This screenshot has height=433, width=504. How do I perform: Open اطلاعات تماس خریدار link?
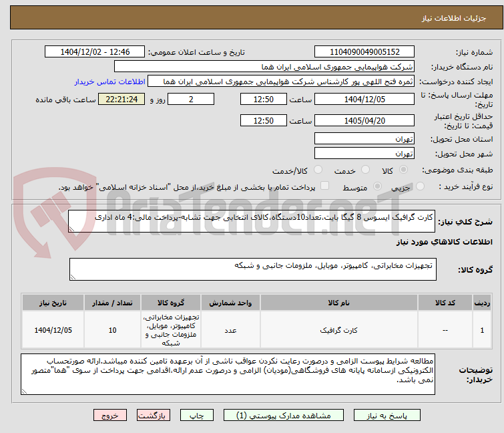tap(110, 82)
